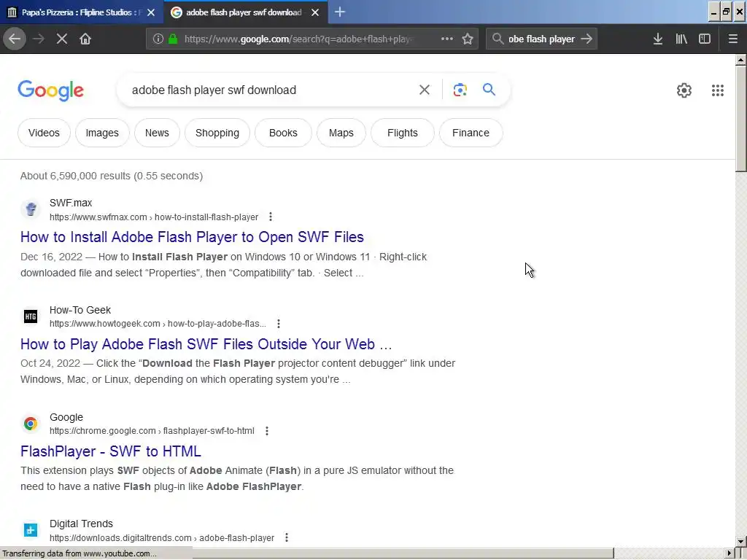Search by image with Google Lens
747x560 pixels.
(460, 90)
